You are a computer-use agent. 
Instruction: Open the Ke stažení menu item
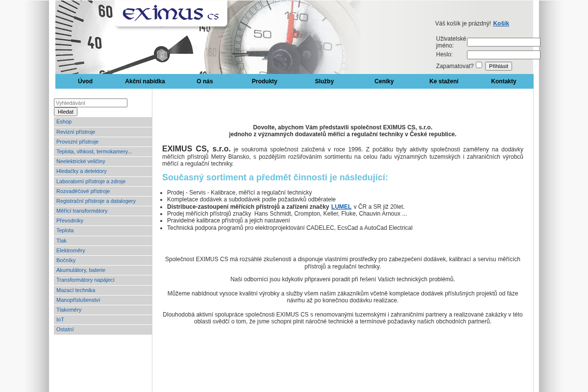(444, 81)
